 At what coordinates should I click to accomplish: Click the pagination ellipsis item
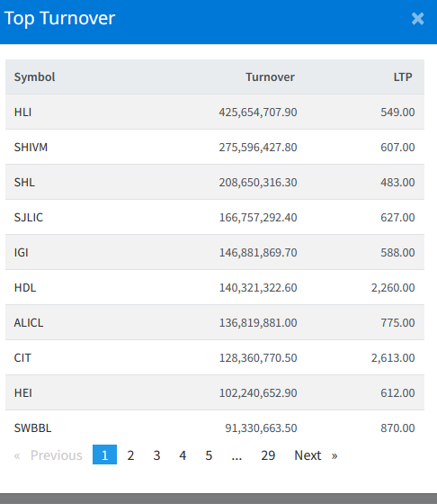click(236, 455)
